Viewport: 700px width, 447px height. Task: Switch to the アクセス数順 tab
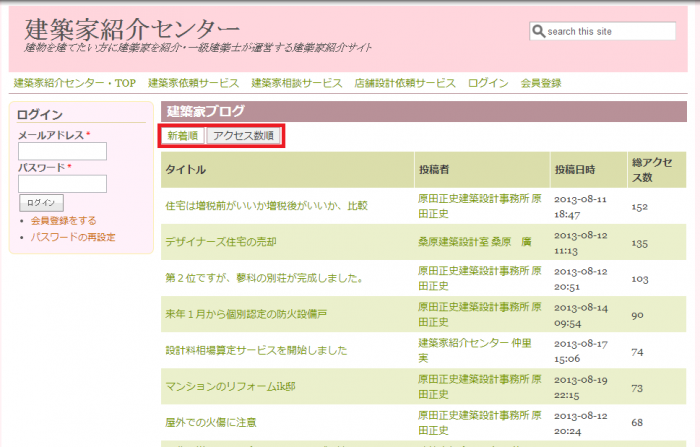pyautogui.click(x=243, y=136)
